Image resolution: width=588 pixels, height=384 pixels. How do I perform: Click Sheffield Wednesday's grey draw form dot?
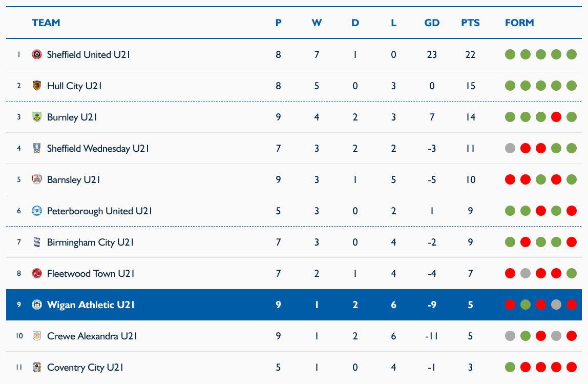(x=510, y=148)
